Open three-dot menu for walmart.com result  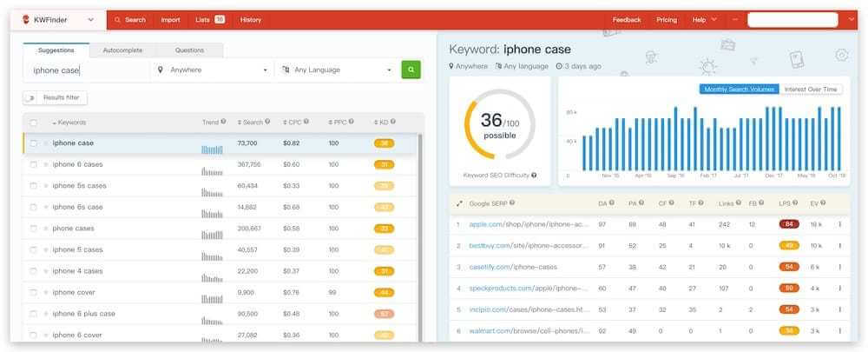(x=839, y=331)
